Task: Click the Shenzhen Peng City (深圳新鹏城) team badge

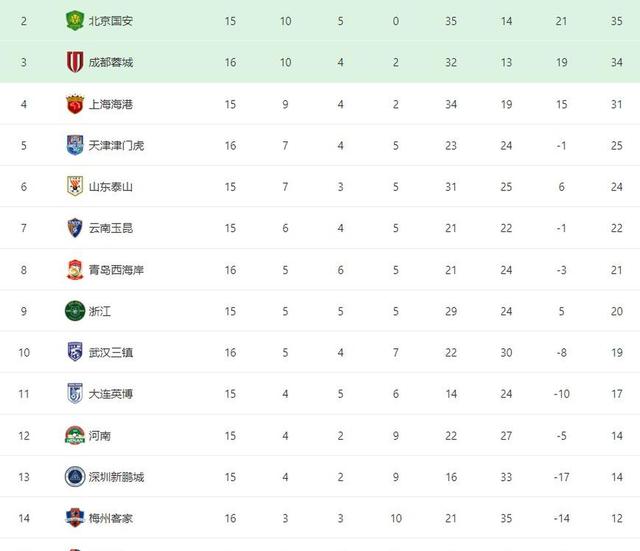Action: [x=74, y=477]
